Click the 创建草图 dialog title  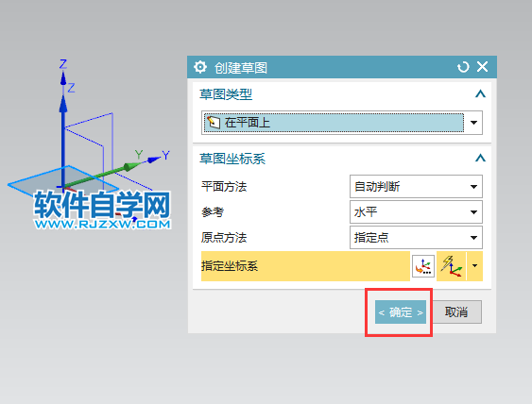[241, 68]
